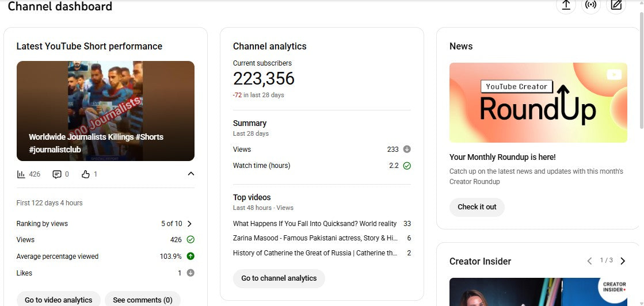Click the upload videos icon
The width and height of the screenshot is (644, 306).
pyautogui.click(x=566, y=5)
